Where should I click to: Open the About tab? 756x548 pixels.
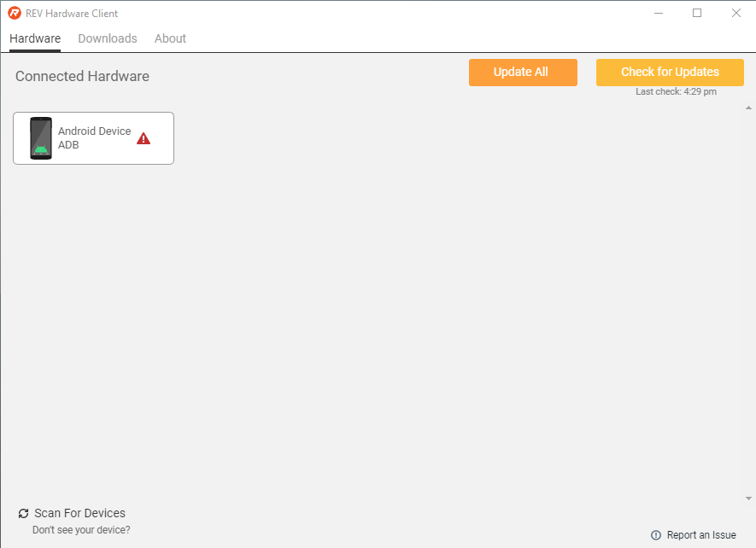170,38
